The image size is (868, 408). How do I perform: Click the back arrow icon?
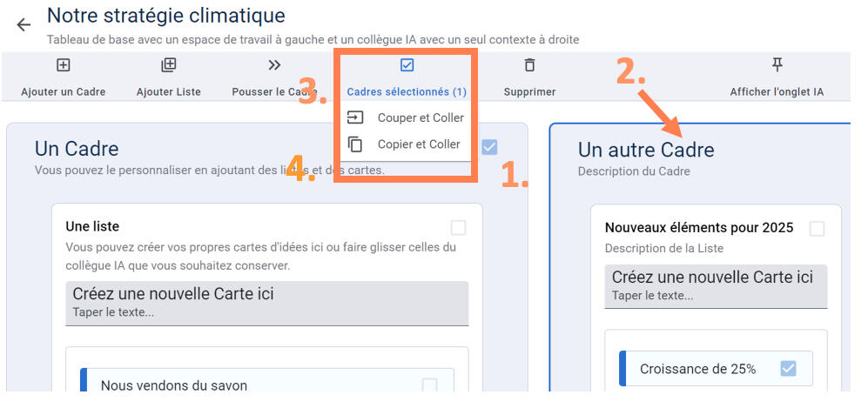pos(24,24)
